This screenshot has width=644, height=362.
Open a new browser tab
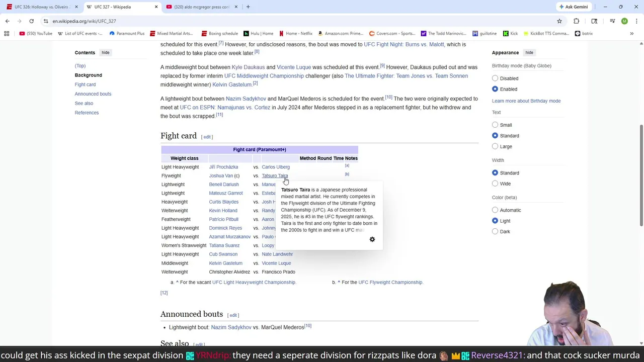[248, 7]
